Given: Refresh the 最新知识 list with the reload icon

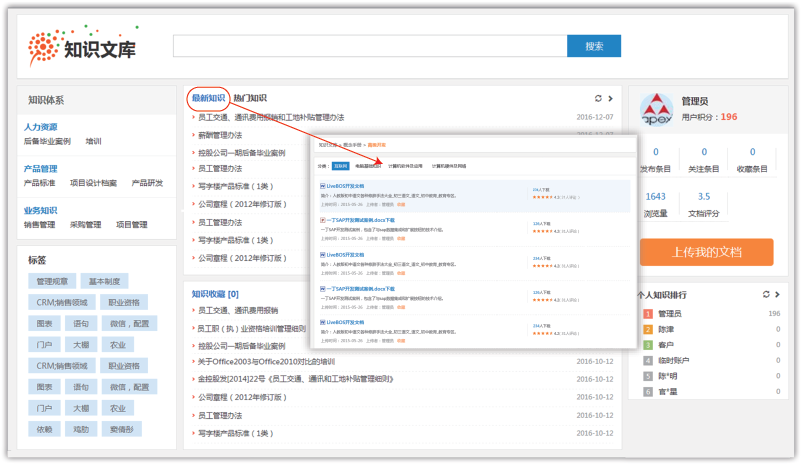Looking at the screenshot, I should pyautogui.click(x=598, y=98).
